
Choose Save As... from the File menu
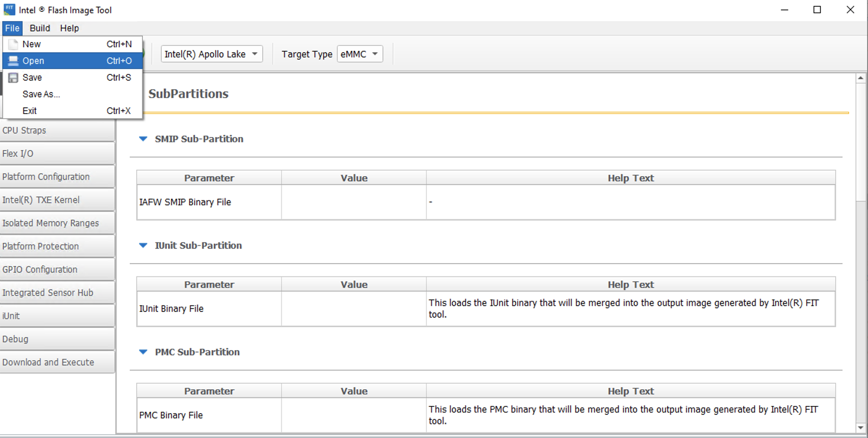click(x=72, y=94)
